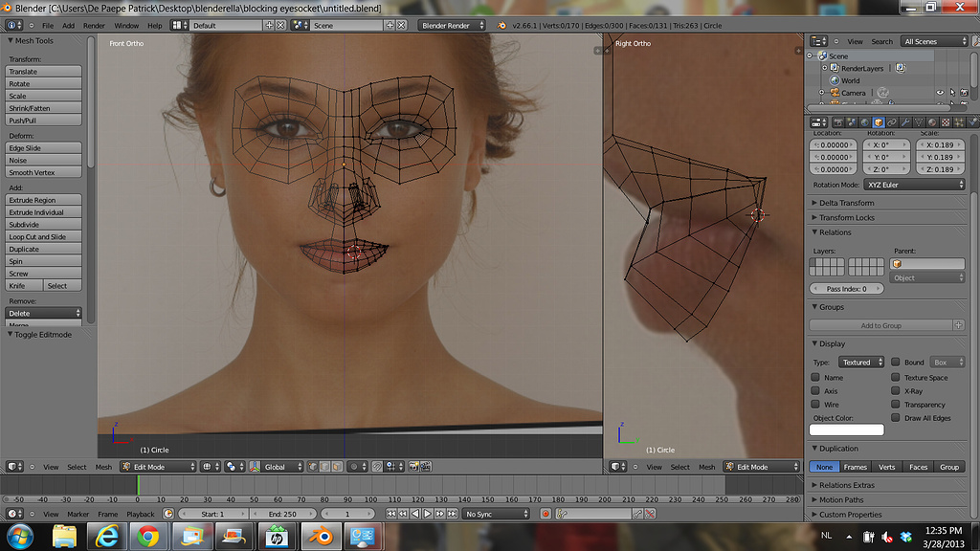This screenshot has width=980, height=551.
Task: Click the Blender logo in the info header
Action: [501, 26]
